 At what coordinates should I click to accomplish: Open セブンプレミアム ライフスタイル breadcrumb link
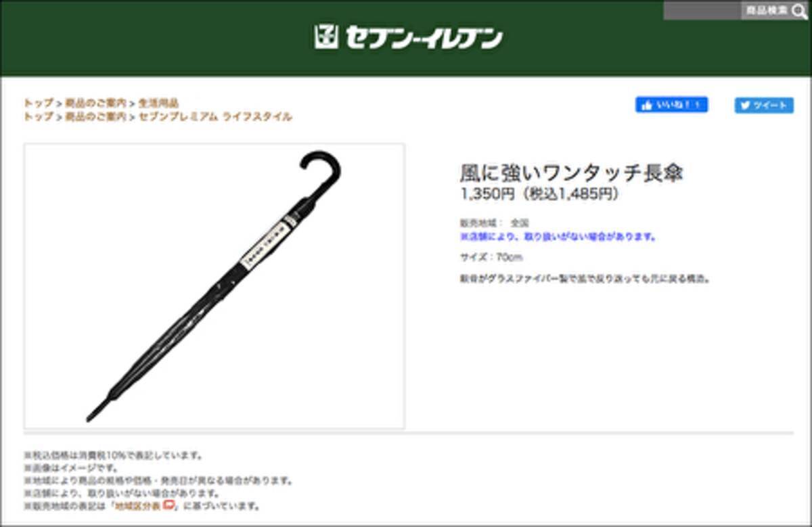(x=215, y=116)
